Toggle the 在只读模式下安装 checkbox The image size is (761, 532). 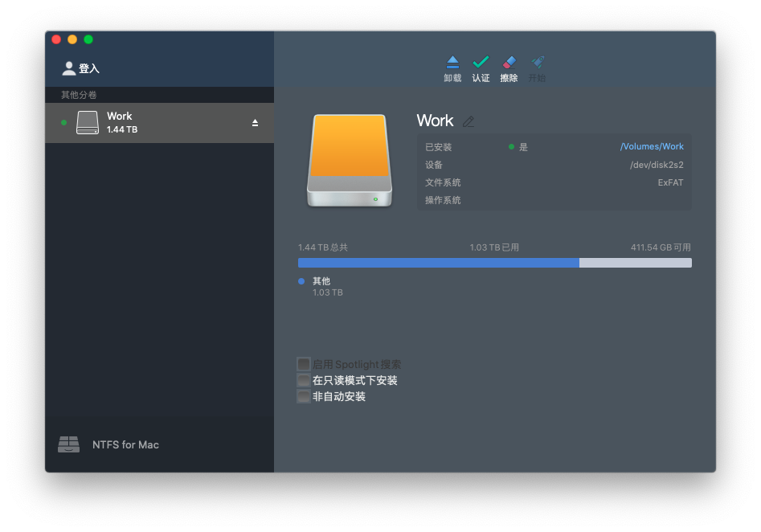(304, 380)
